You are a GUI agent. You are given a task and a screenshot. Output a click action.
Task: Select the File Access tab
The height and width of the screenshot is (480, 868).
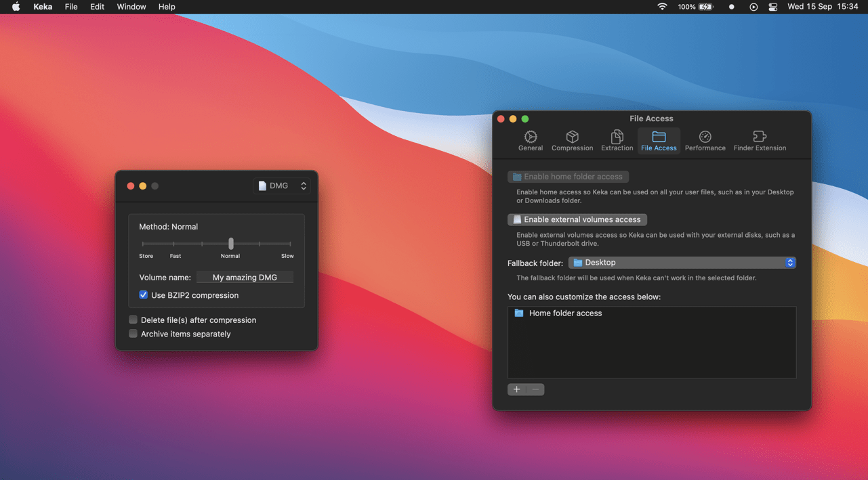659,141
